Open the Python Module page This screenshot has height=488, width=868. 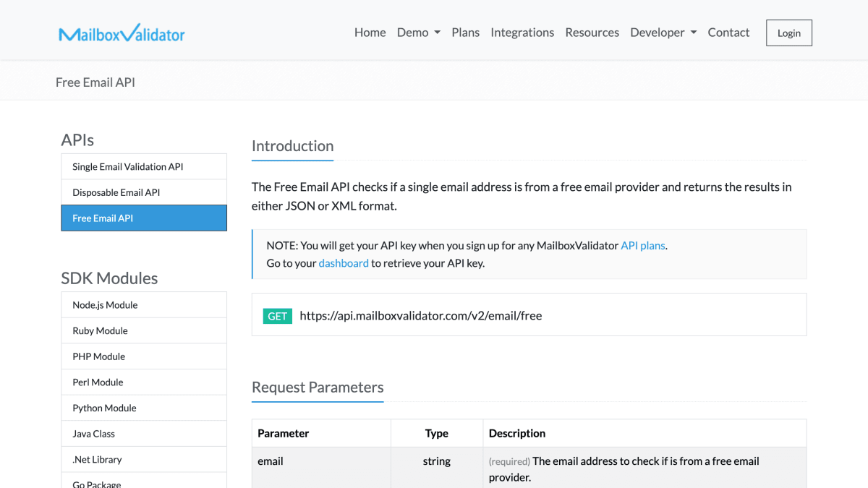(x=144, y=408)
